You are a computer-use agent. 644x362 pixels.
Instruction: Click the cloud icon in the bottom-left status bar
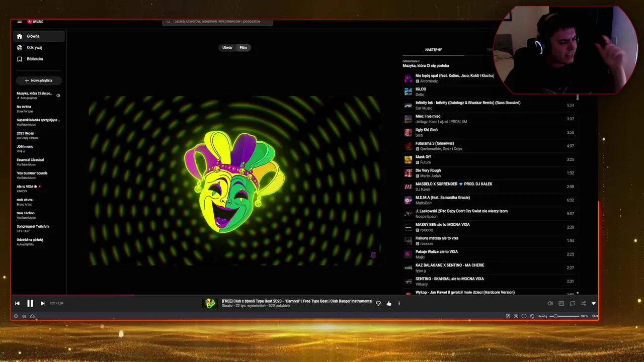32,316
